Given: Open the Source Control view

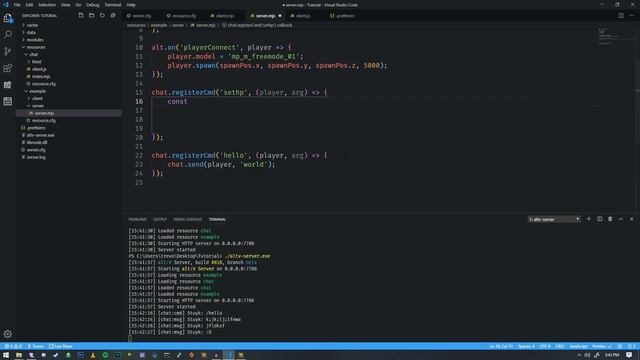Looking at the screenshot, I should tap(8, 51).
